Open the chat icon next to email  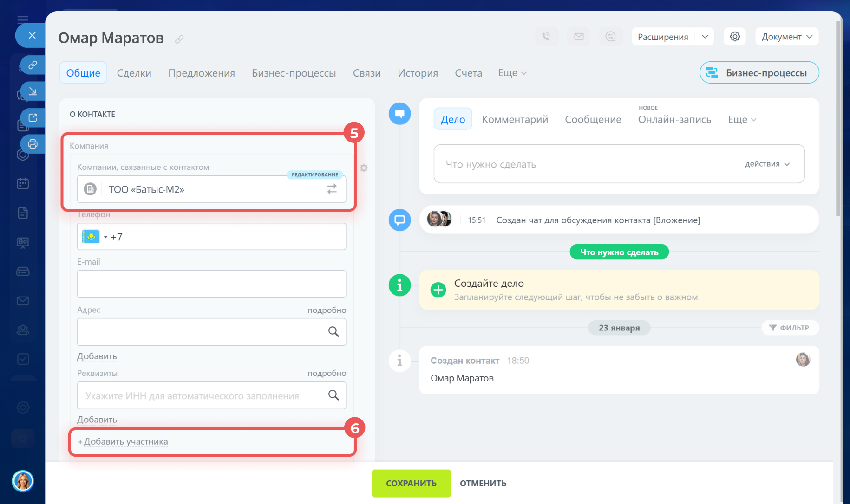coord(611,37)
